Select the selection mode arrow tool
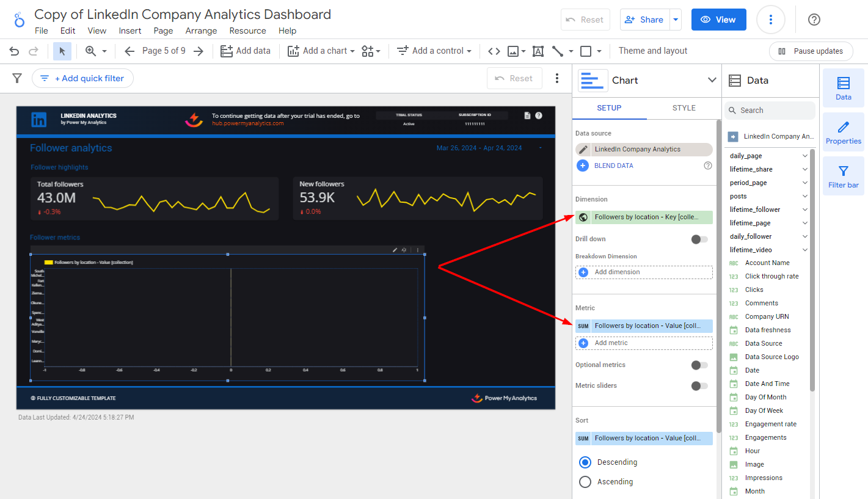The width and height of the screenshot is (868, 499). [x=62, y=51]
